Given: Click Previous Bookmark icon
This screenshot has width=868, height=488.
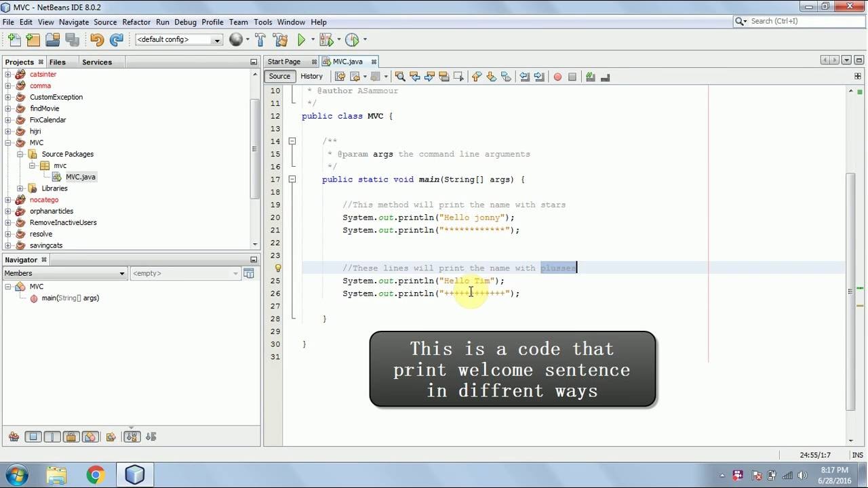Looking at the screenshot, I should [477, 77].
